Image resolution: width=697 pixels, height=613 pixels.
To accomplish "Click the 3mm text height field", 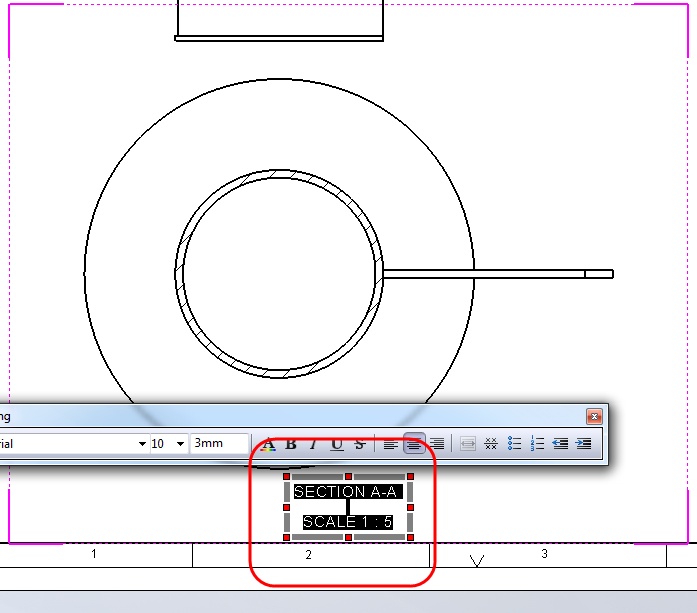I will [x=219, y=444].
